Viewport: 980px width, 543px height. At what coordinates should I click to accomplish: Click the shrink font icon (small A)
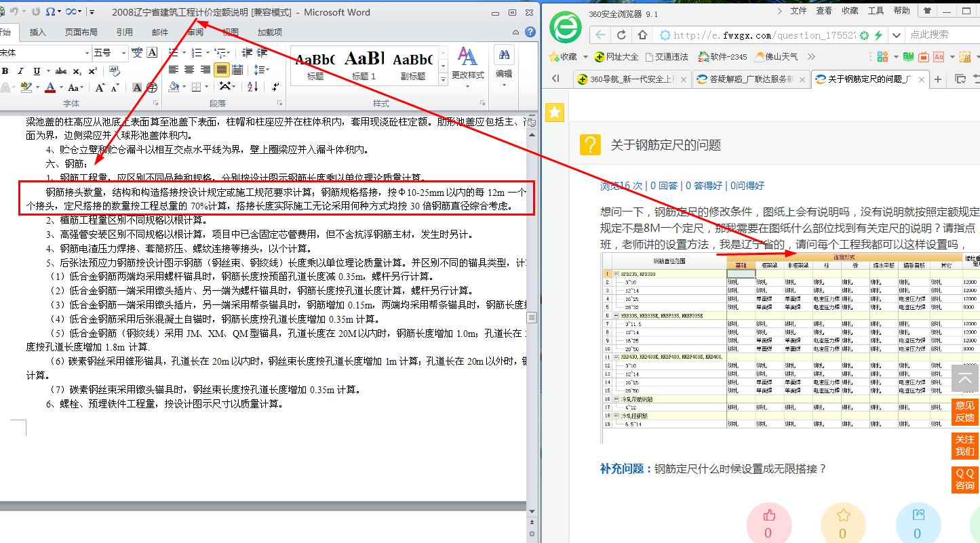point(114,87)
